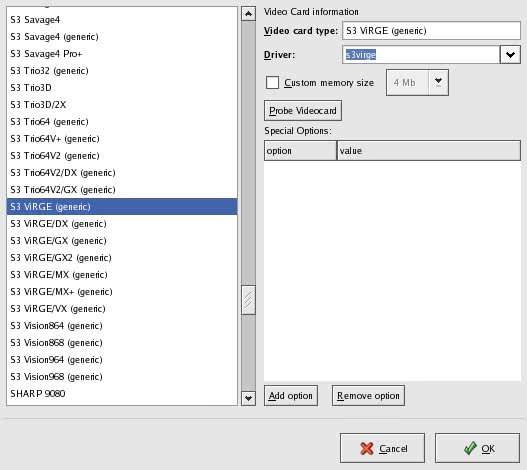The width and height of the screenshot is (527, 470).
Task: Click the value column header
Action: click(x=429, y=151)
